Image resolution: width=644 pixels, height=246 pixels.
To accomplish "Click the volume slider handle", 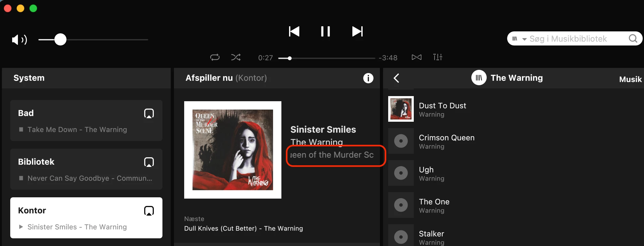I will click(x=60, y=40).
